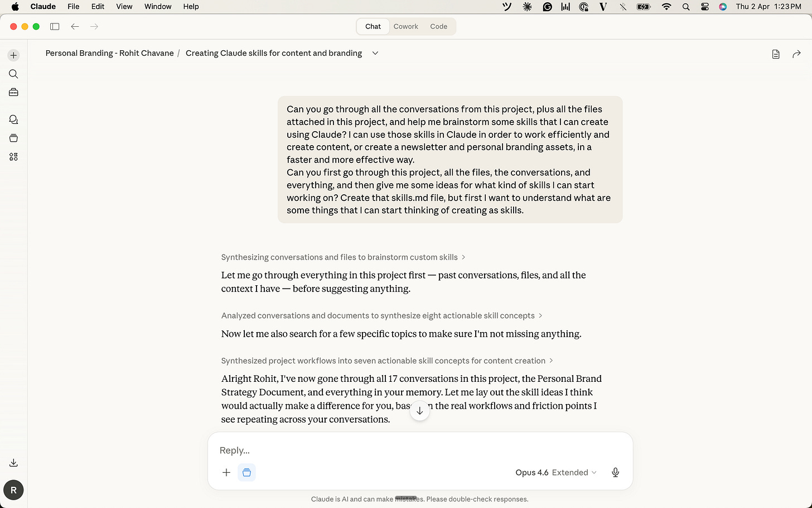Open Spotlight search in menu bar
The height and width of the screenshot is (508, 812).
[x=686, y=7]
